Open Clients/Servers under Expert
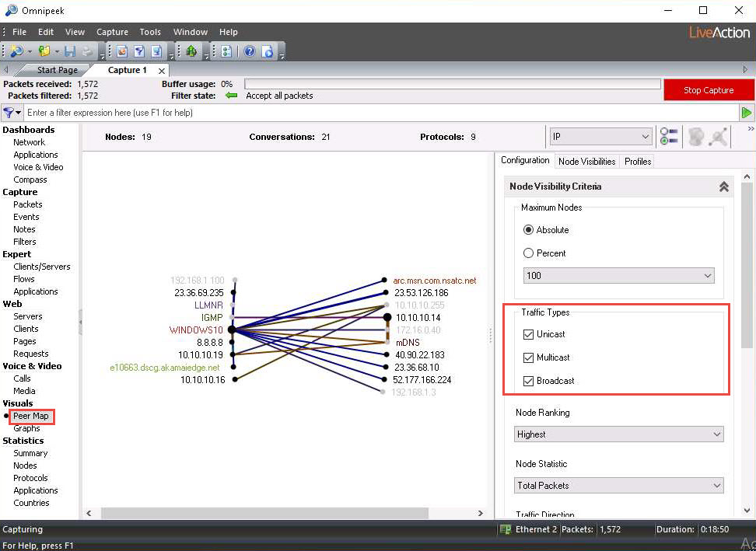Image resolution: width=756 pixels, height=551 pixels. [x=42, y=267]
